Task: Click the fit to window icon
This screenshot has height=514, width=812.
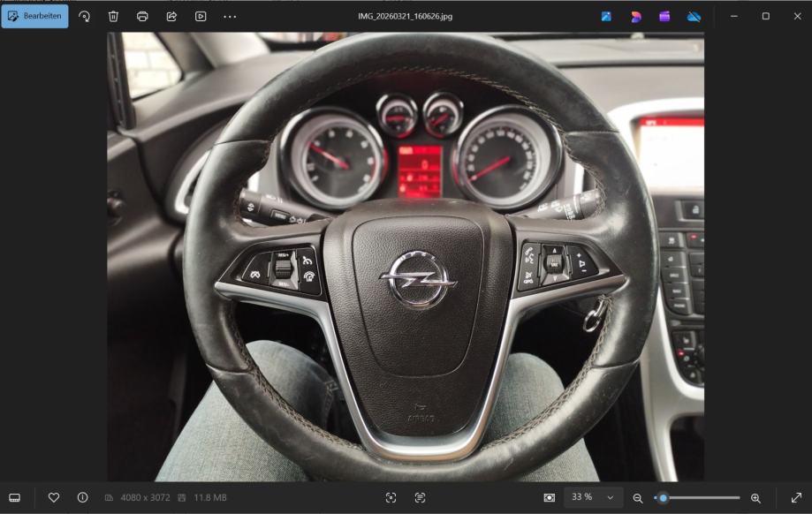Action: (x=550, y=497)
